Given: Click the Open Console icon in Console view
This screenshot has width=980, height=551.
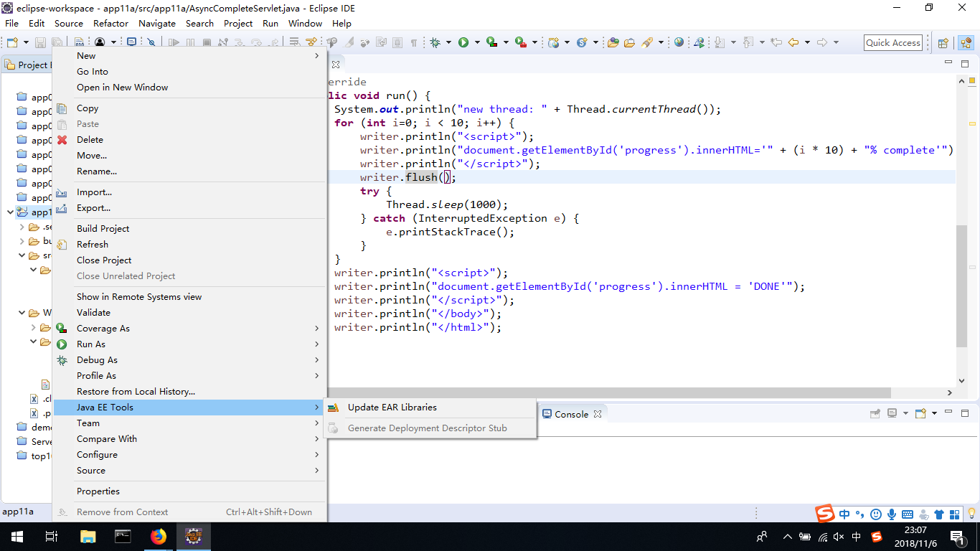Looking at the screenshot, I should 920,413.
